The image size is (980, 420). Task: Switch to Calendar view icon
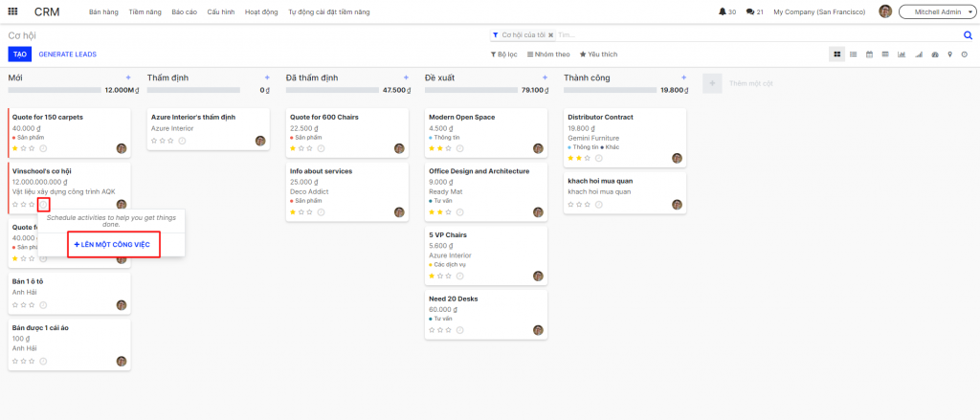point(869,55)
